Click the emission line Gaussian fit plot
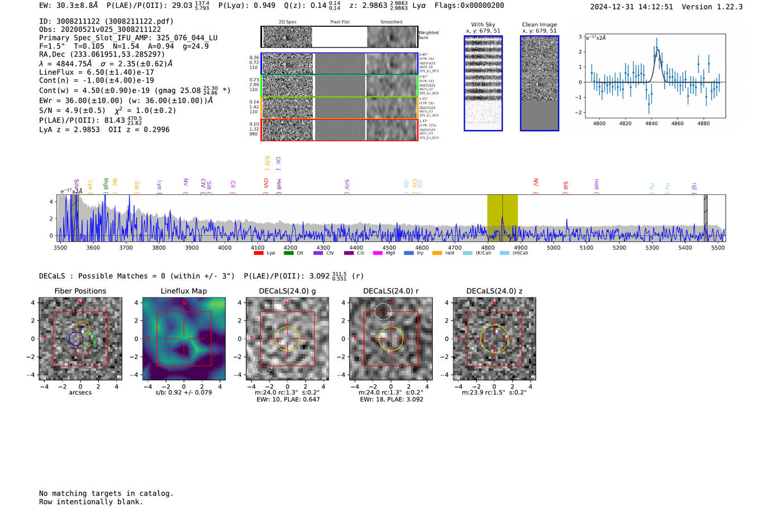782x532 pixels. coord(655,76)
